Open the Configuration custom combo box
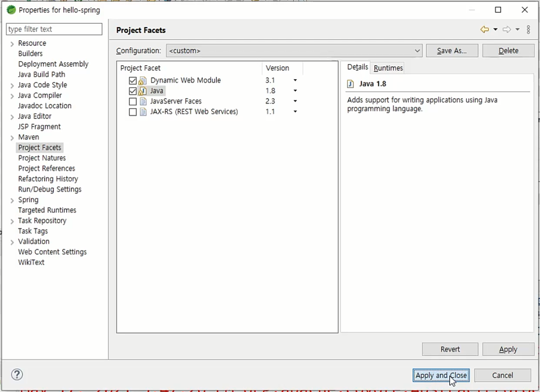Image resolution: width=540 pixels, height=392 pixels. (x=295, y=51)
